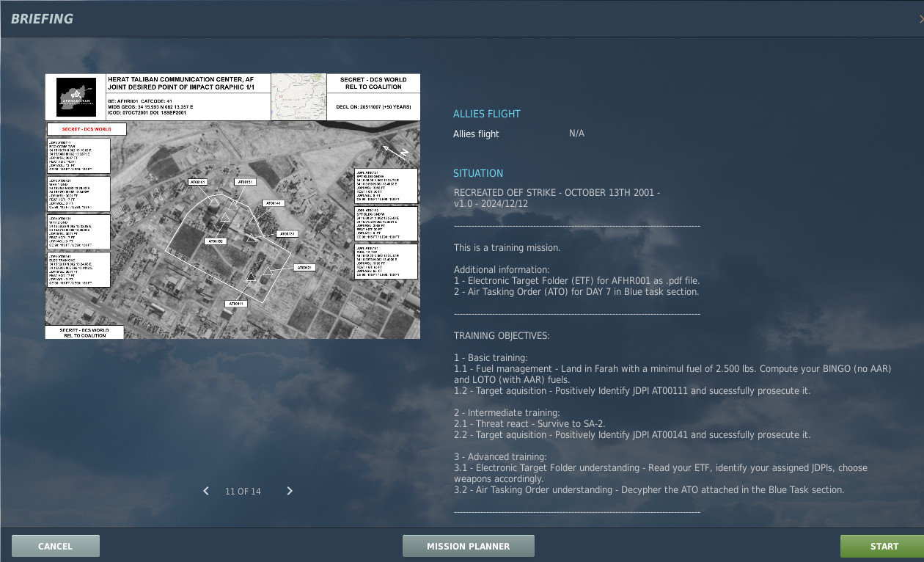Viewport: 924px width, 562px height.
Task: Click the triangle marker beside AT00121 label
Action: [268, 271]
